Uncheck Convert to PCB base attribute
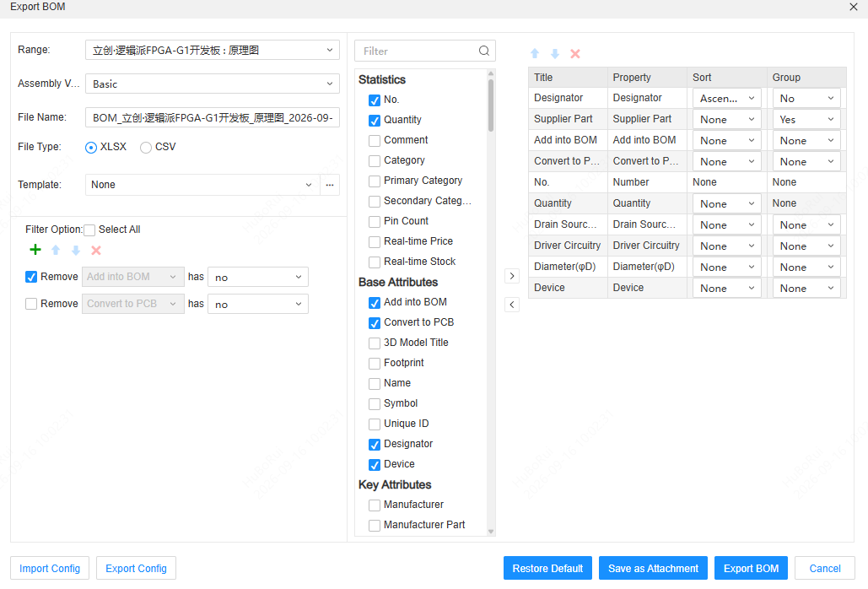 pos(375,322)
